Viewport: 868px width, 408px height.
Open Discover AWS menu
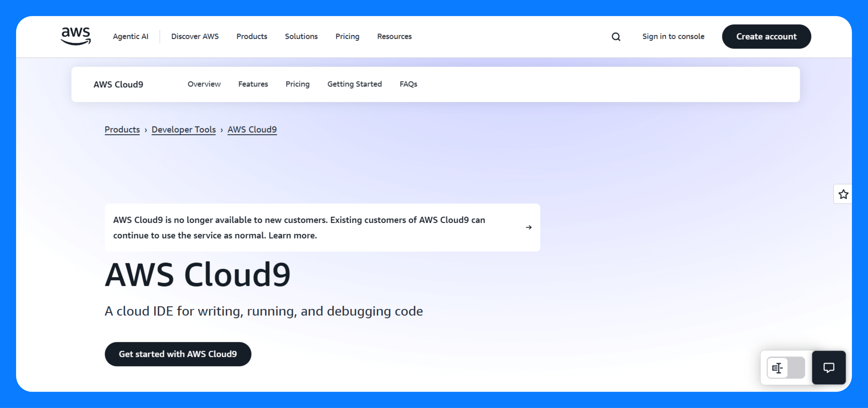[x=194, y=36]
